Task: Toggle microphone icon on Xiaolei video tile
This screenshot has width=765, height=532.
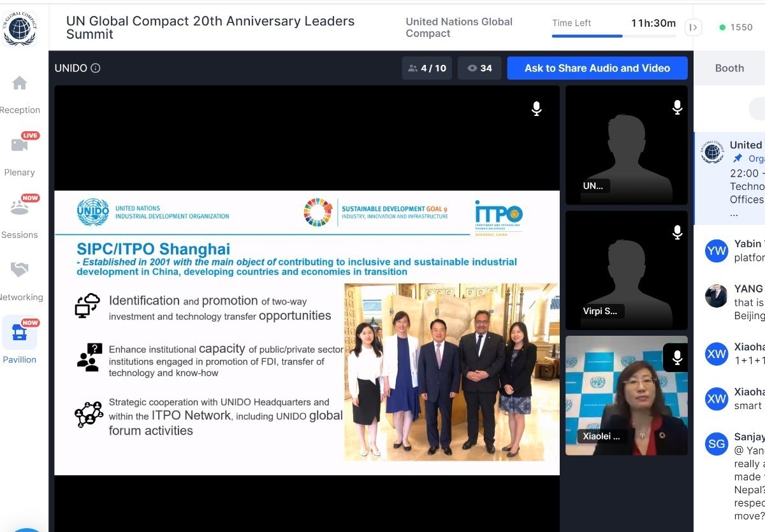Action: 677,358
